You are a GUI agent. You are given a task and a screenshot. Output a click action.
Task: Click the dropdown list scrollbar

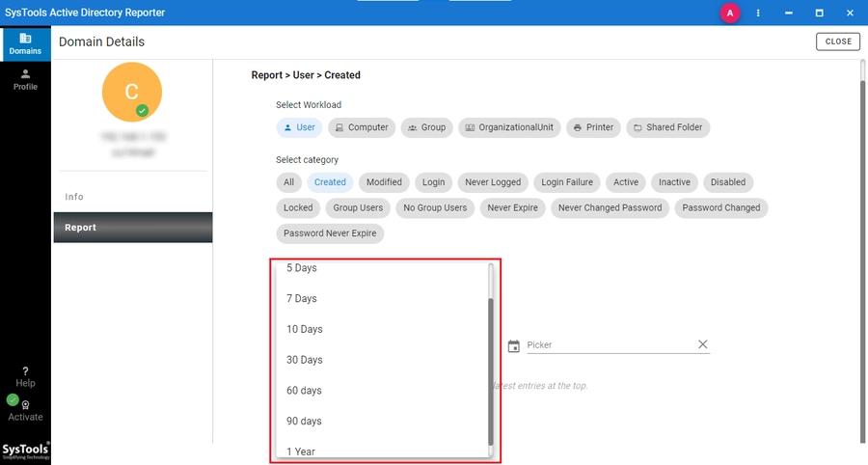point(491,370)
